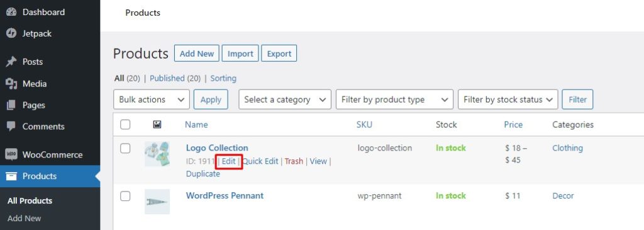Open Filter by stock status dropdown
The width and height of the screenshot is (644, 230).
tap(508, 100)
